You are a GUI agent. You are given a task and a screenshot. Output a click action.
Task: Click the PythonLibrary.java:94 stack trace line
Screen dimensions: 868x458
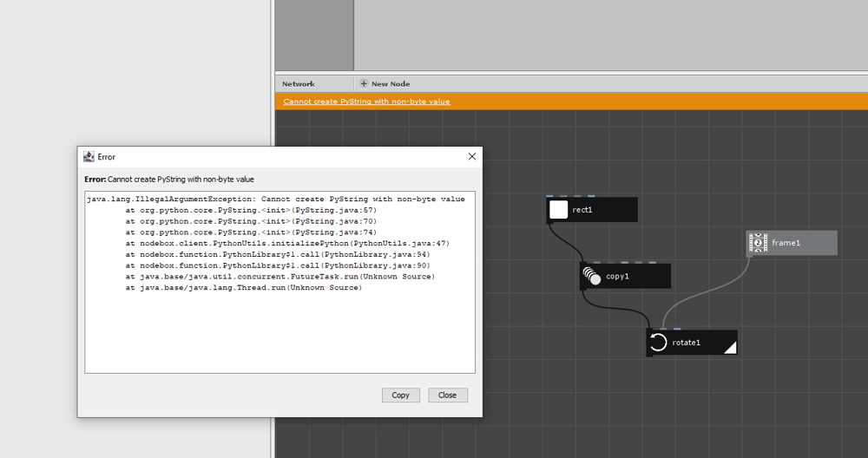click(278, 254)
